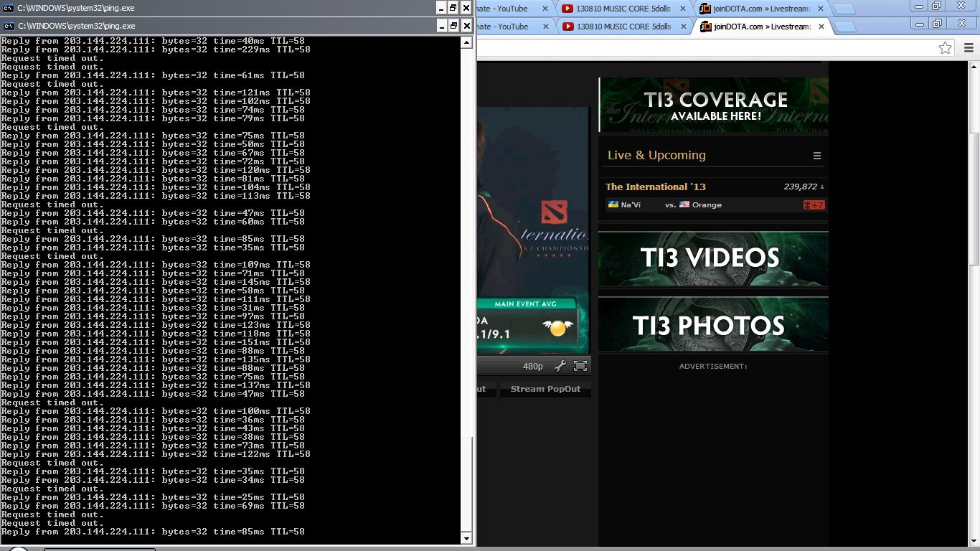980x551 pixels.
Task: Click the ping window scrollbar down arrow
Action: tap(466, 539)
